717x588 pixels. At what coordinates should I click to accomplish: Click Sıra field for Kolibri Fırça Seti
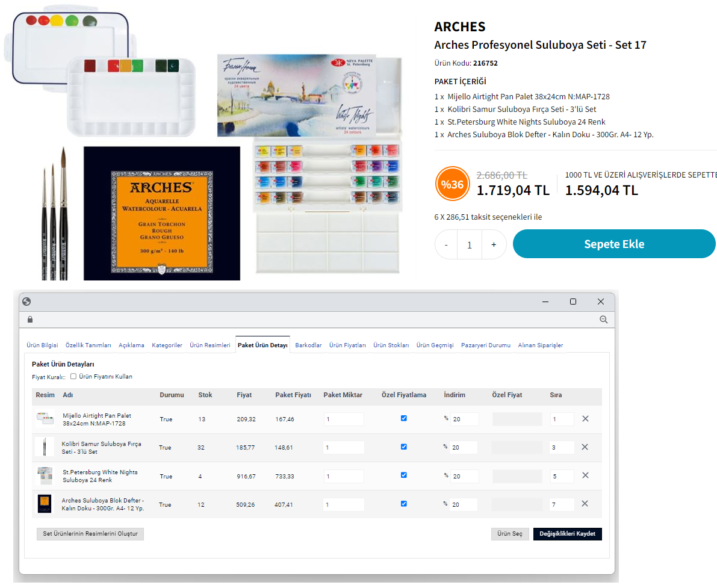coord(562,447)
